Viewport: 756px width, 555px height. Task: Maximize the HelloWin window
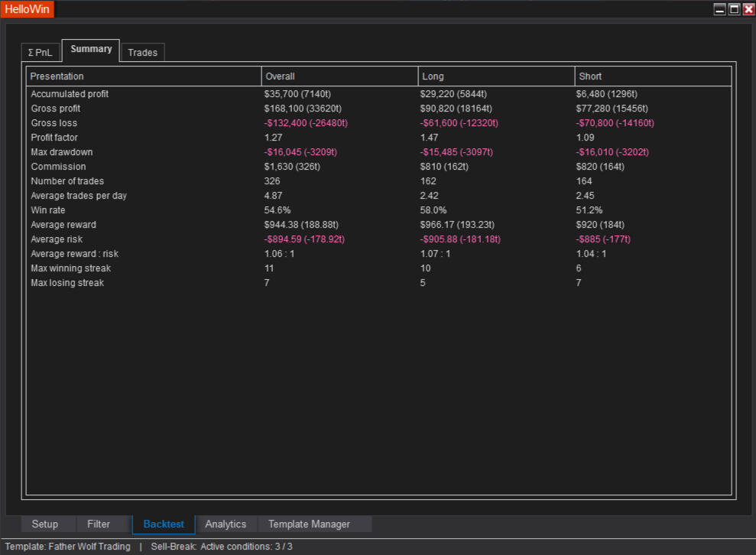pos(734,9)
